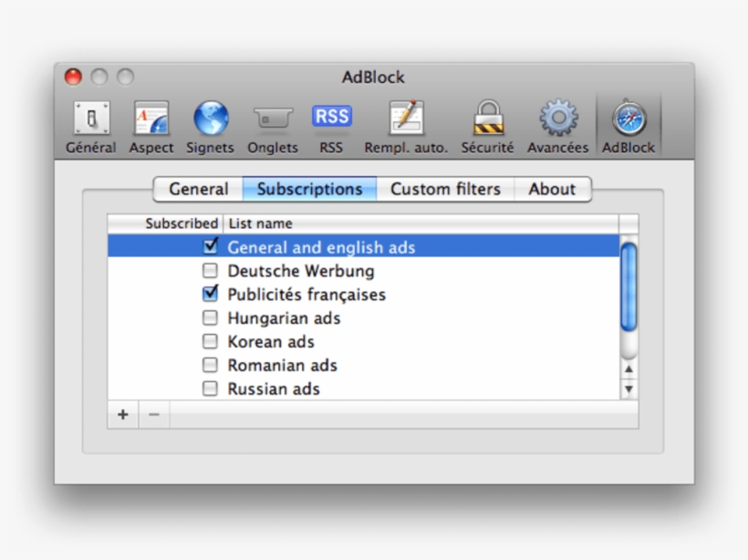Subscribe to Hungarian ads list
Viewport: 748px width, 560px height.
pos(210,317)
